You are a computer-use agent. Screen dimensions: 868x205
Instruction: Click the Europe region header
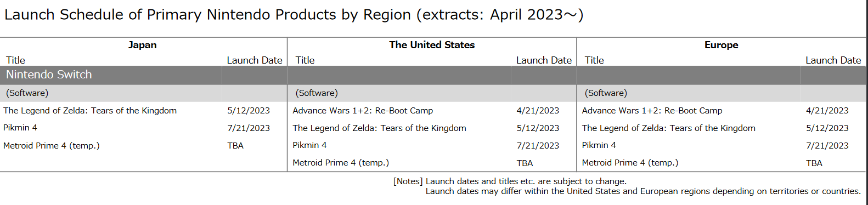point(721,45)
